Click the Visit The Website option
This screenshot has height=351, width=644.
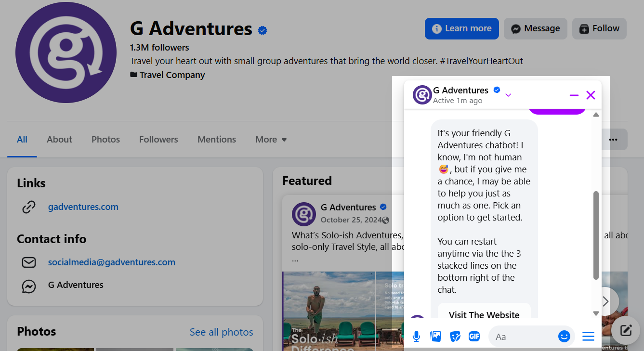(x=484, y=315)
